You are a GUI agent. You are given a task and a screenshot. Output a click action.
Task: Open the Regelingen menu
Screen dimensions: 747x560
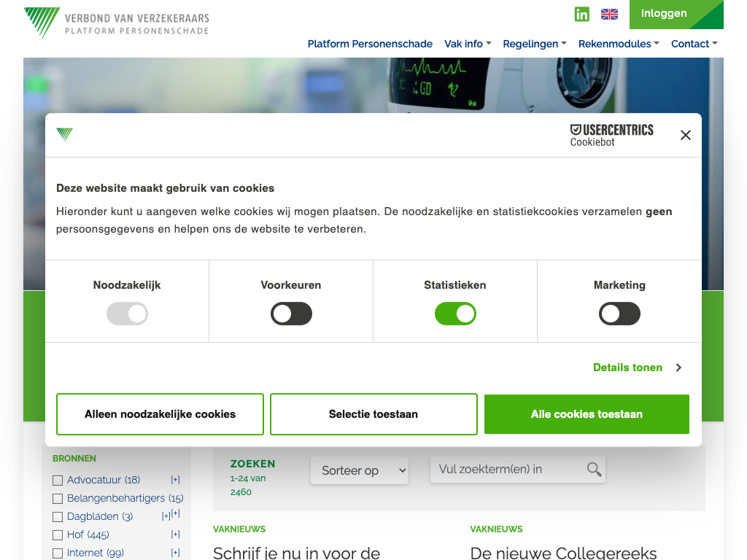click(535, 44)
